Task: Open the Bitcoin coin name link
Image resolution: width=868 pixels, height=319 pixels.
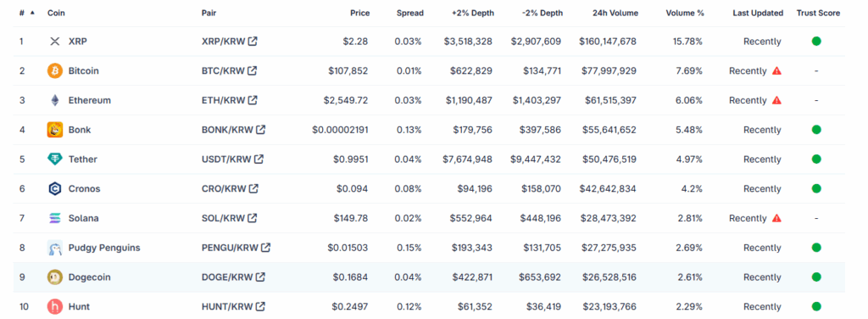Action: [x=84, y=71]
